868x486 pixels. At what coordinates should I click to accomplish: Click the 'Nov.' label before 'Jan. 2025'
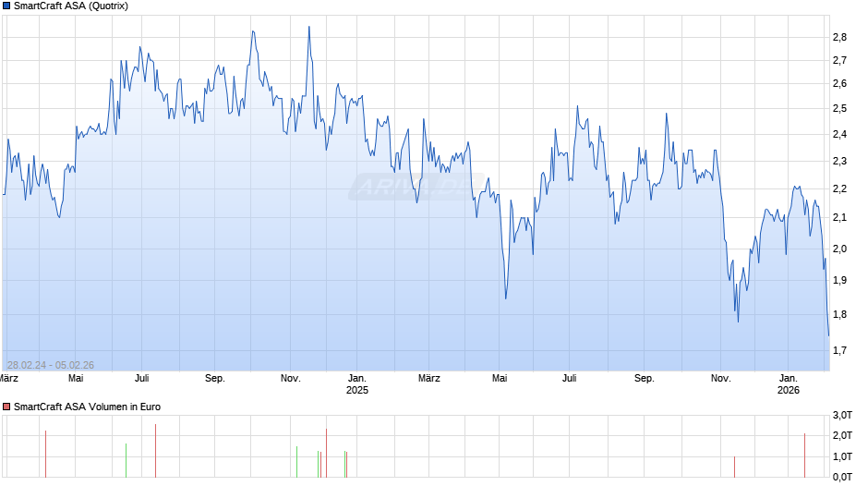291,379
